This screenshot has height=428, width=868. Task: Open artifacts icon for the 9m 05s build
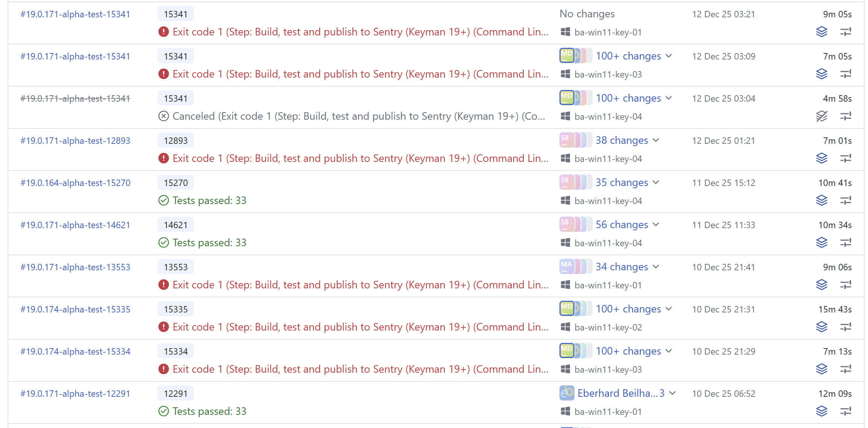pyautogui.click(x=821, y=32)
